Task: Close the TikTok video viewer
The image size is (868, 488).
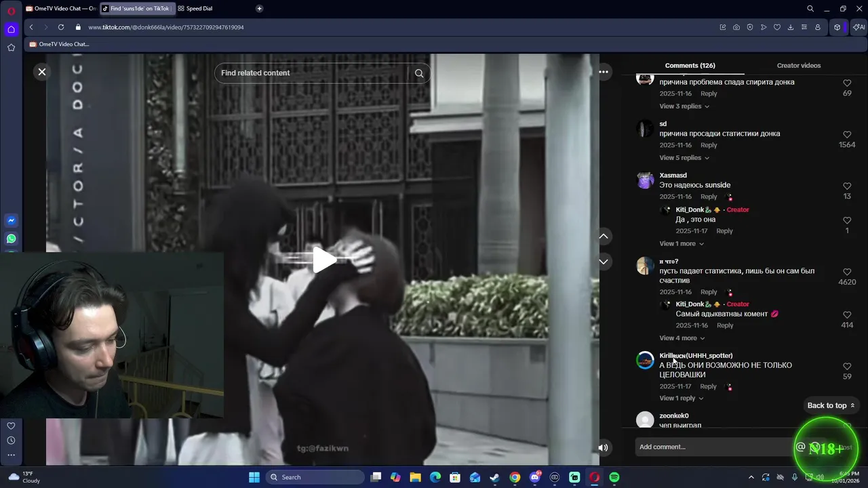Action: [42, 71]
